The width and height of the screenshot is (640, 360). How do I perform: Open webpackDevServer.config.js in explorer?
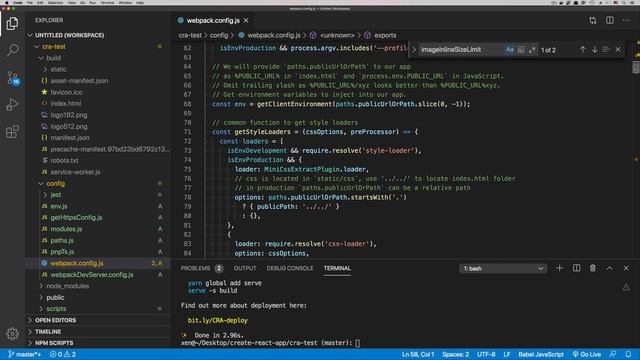point(92,275)
